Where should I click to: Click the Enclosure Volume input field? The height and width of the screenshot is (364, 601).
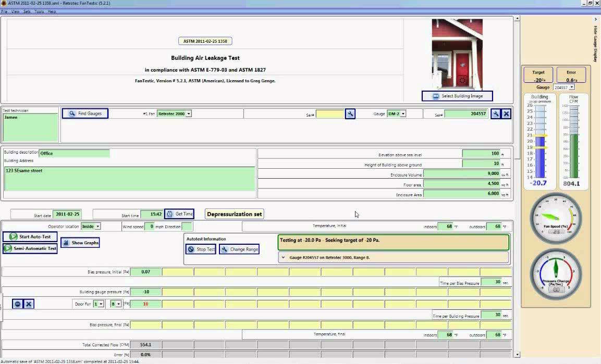[463, 174]
